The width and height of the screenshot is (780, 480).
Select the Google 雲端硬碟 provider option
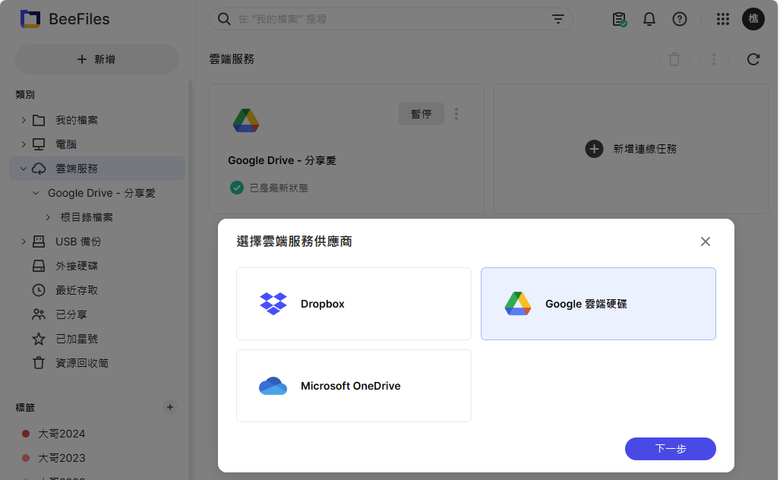(x=598, y=303)
